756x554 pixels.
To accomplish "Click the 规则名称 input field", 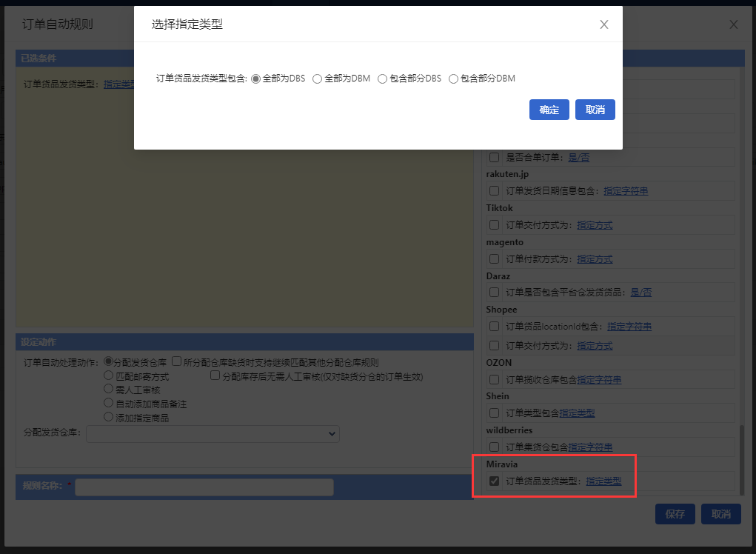I will (x=204, y=487).
